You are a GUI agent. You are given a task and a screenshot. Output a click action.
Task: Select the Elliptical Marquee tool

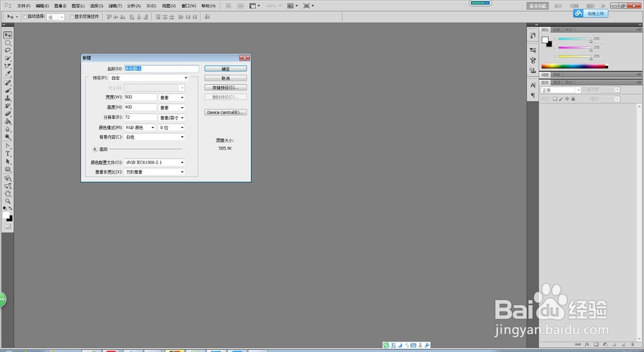pyautogui.click(x=8, y=43)
